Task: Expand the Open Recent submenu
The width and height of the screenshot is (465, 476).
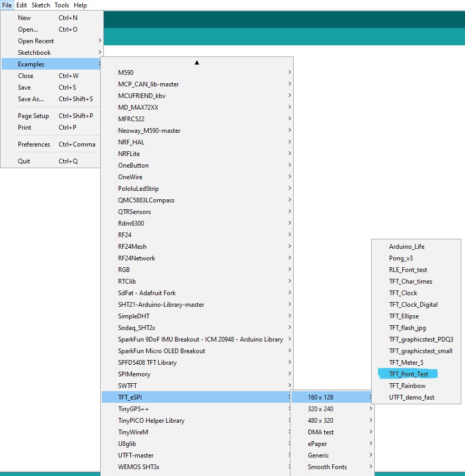Action: tap(36, 41)
